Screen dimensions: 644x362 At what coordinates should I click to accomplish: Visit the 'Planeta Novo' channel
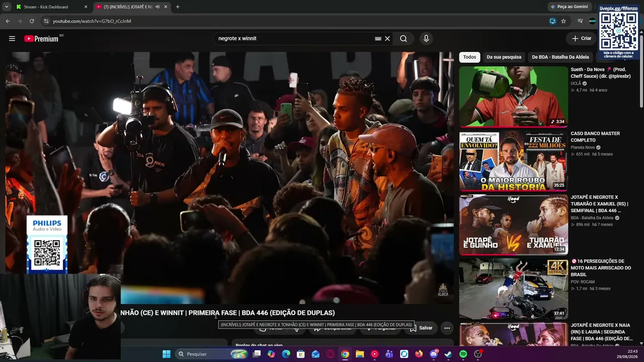coord(583,147)
